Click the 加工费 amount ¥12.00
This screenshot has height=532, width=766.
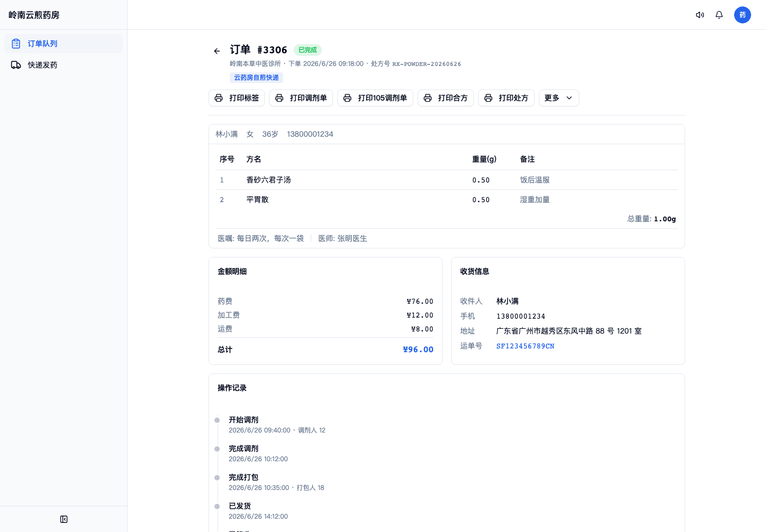pos(420,315)
